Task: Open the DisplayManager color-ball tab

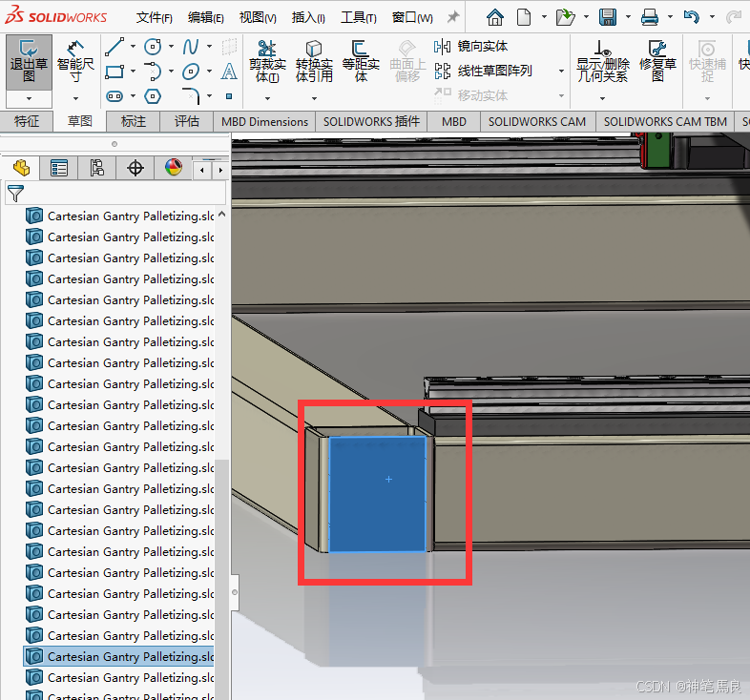Action: (x=173, y=168)
